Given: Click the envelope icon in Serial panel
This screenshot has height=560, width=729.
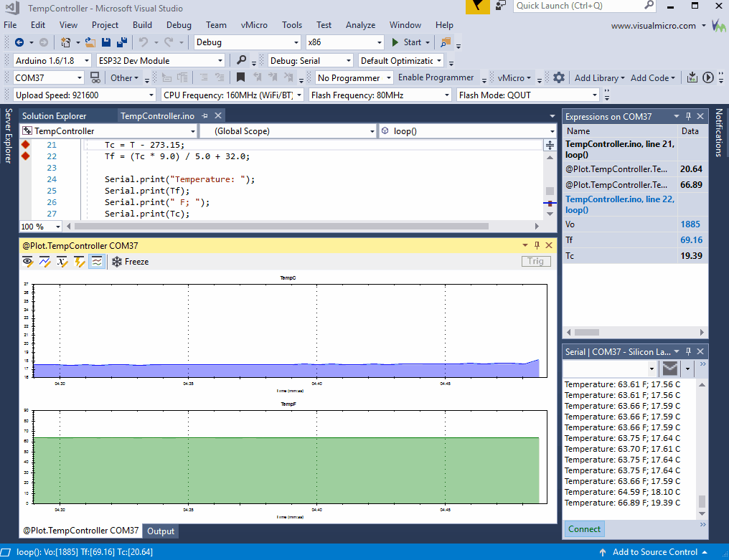Looking at the screenshot, I should click(669, 369).
